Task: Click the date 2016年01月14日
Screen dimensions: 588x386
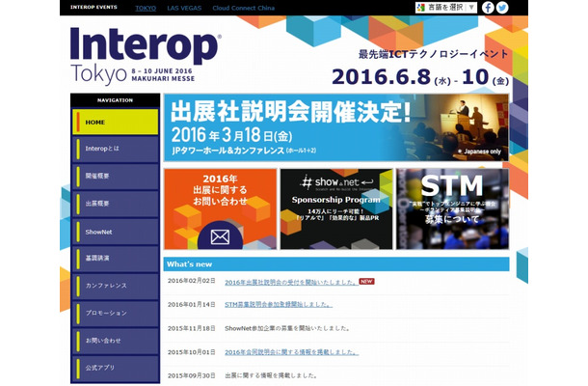Action: coord(192,305)
